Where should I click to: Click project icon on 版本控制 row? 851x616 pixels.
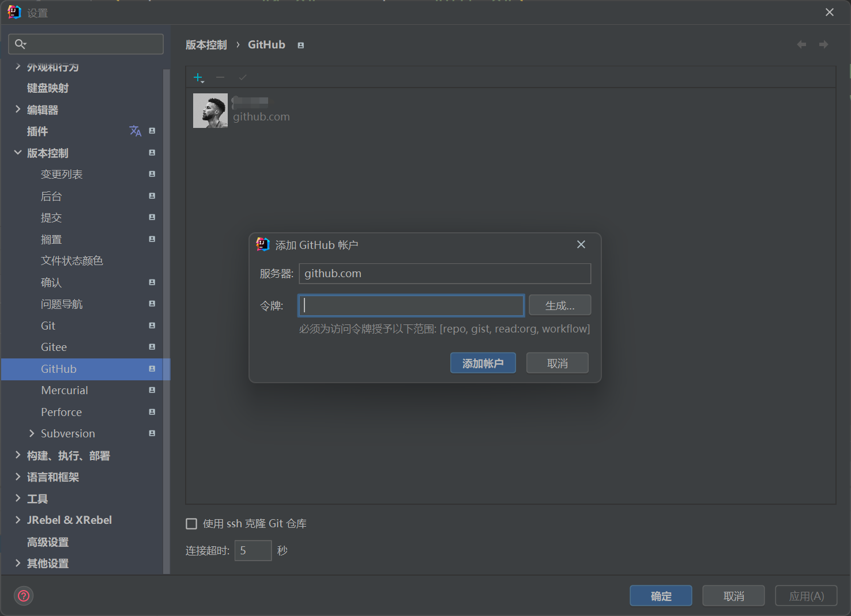tap(152, 153)
